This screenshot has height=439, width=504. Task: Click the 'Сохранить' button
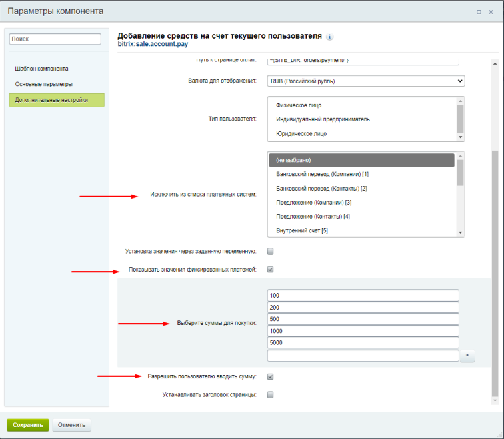pyautogui.click(x=27, y=425)
